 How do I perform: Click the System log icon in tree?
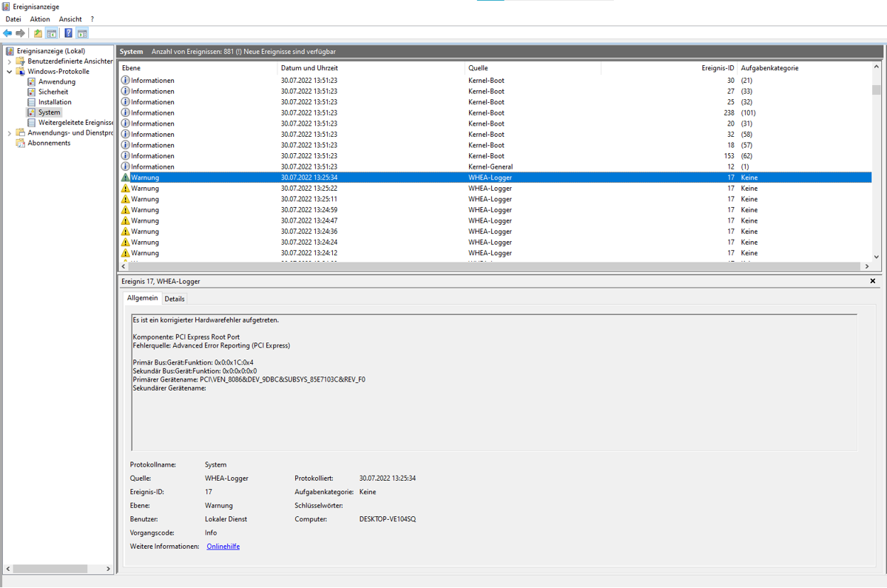tap(32, 112)
